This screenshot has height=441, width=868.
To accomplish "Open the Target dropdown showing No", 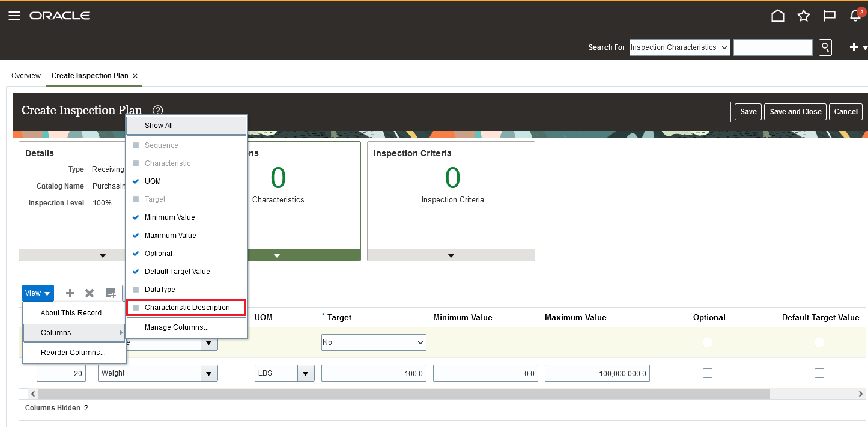I will tap(374, 342).
